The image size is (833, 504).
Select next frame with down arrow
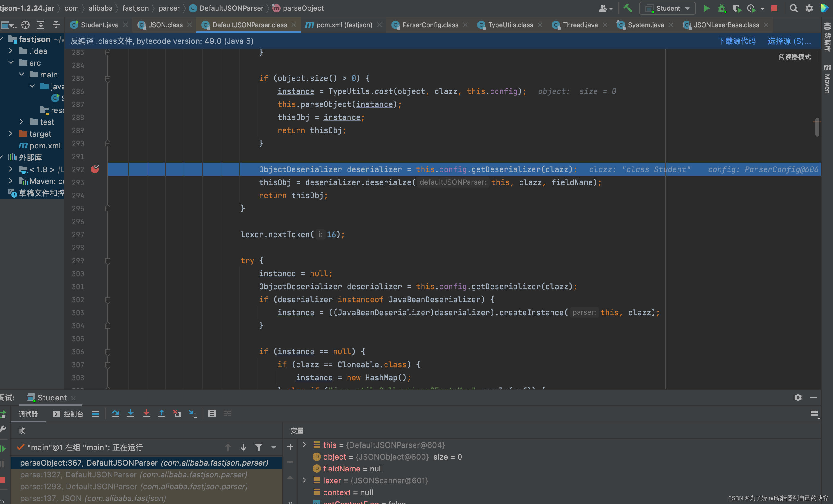pyautogui.click(x=243, y=447)
